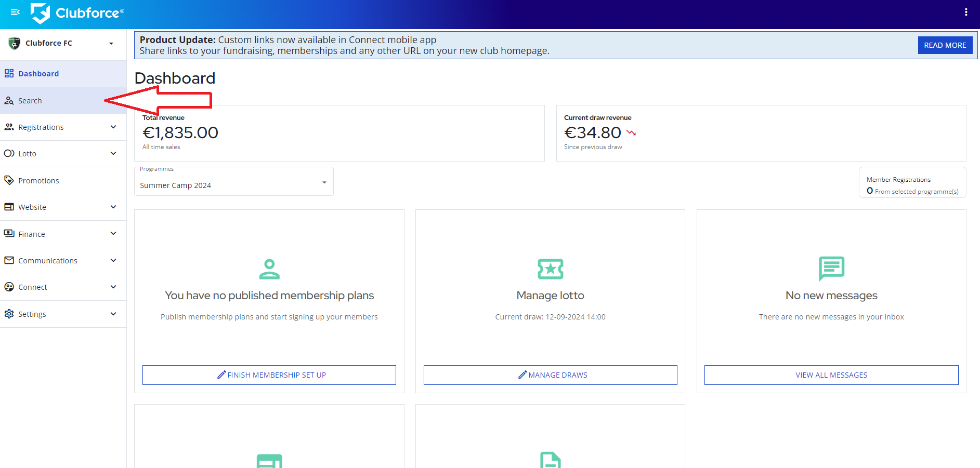Open the Clubforce FC club switcher dropdown

(x=63, y=43)
